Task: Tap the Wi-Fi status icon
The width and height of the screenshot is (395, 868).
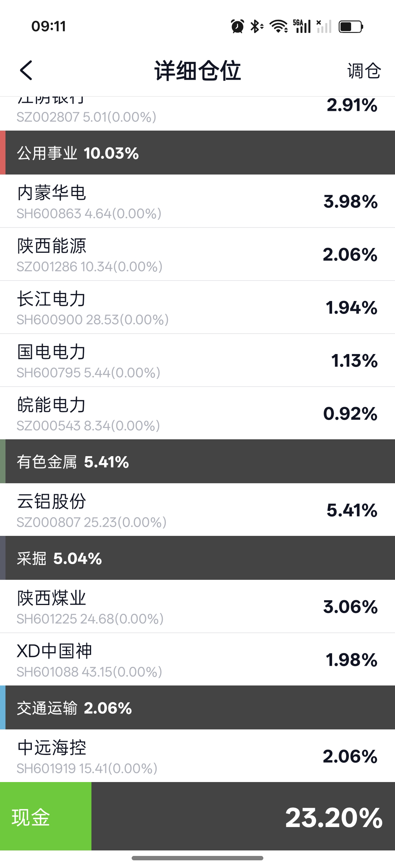Action: 279,26
